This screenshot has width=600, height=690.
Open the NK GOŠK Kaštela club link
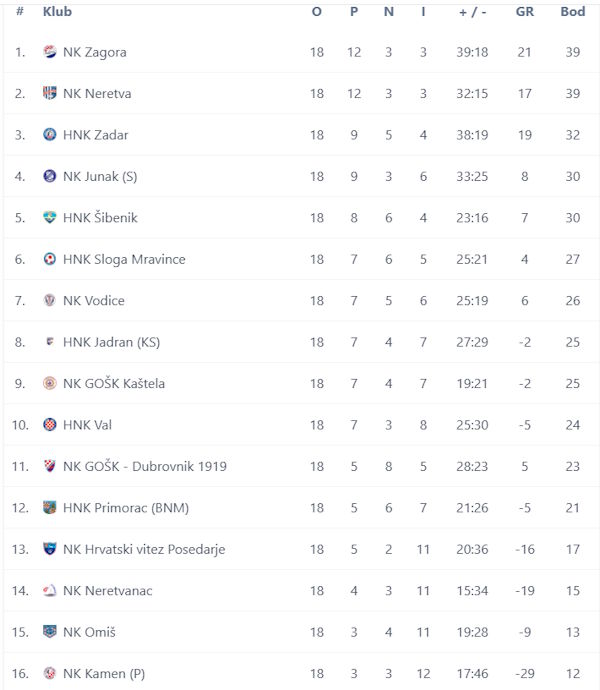click(x=114, y=384)
